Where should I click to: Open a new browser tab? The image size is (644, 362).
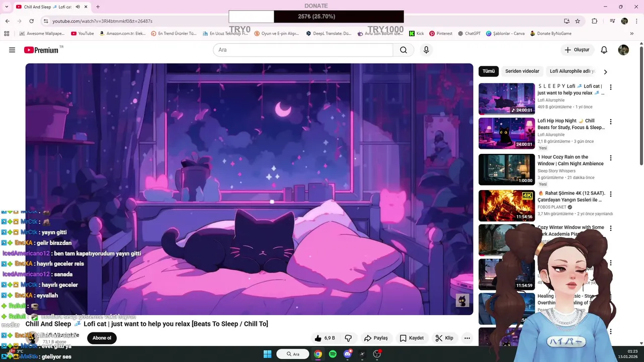(x=98, y=7)
